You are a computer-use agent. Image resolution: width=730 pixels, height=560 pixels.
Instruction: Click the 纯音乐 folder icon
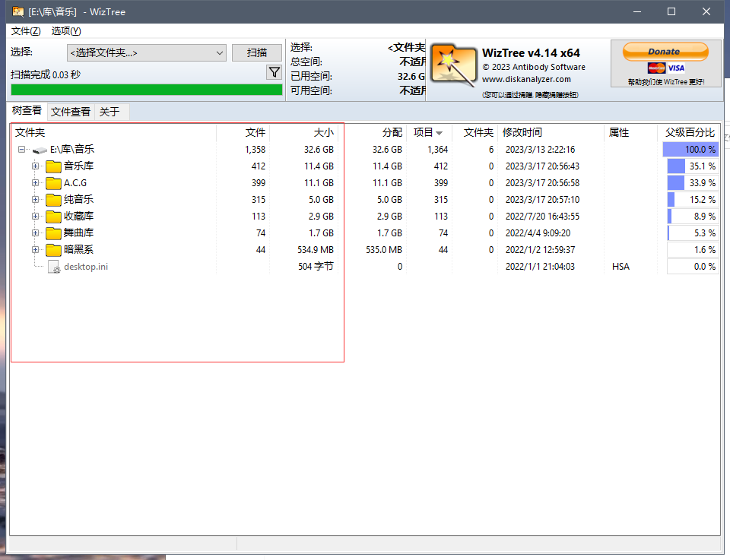pyautogui.click(x=53, y=200)
